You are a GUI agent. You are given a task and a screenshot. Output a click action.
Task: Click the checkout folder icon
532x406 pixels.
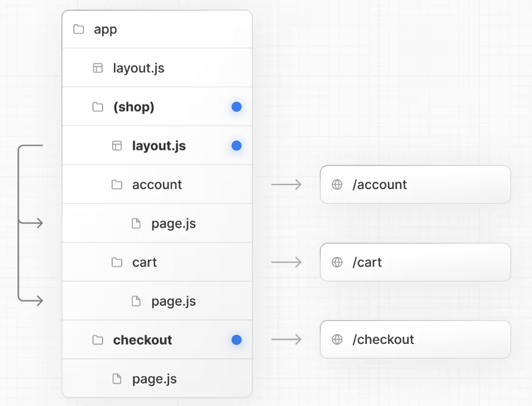98,340
